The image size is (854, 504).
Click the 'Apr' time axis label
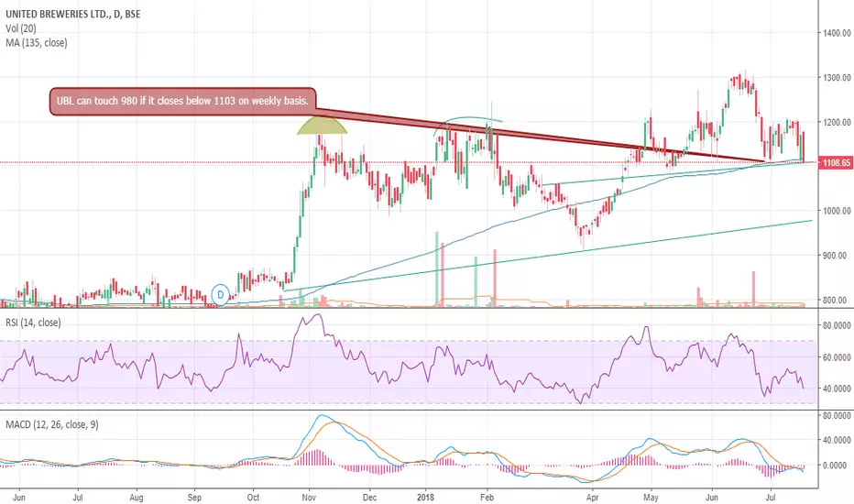pyautogui.click(x=592, y=498)
